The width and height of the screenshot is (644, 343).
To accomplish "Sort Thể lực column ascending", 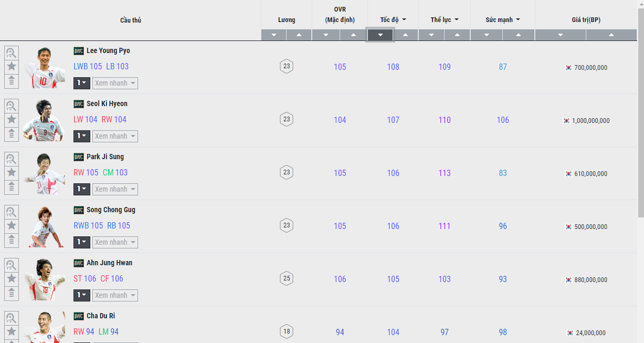I will [458, 35].
